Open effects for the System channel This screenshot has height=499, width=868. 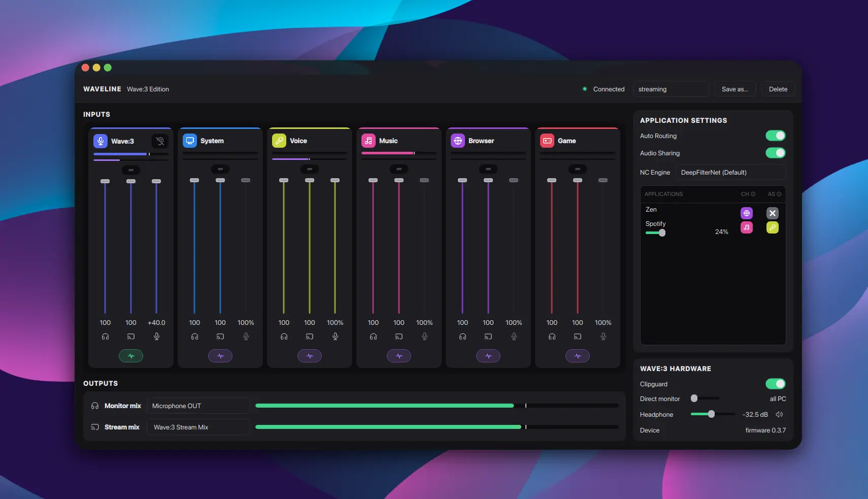220,356
